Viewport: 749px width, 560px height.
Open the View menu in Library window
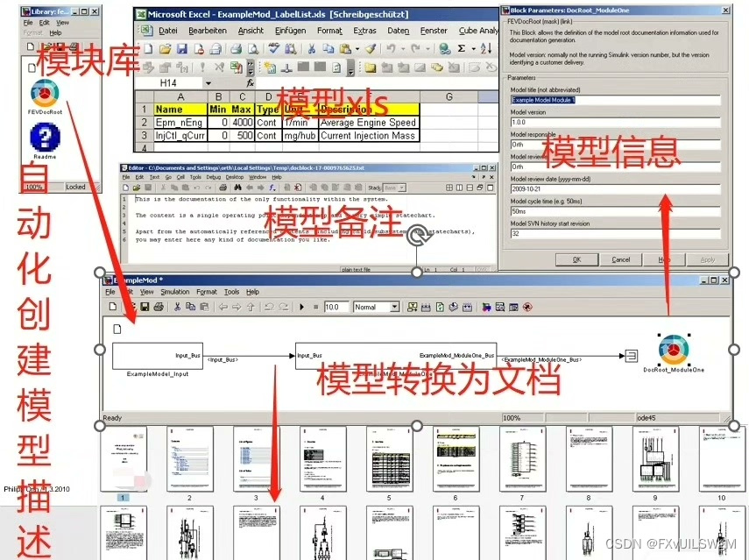(x=62, y=23)
